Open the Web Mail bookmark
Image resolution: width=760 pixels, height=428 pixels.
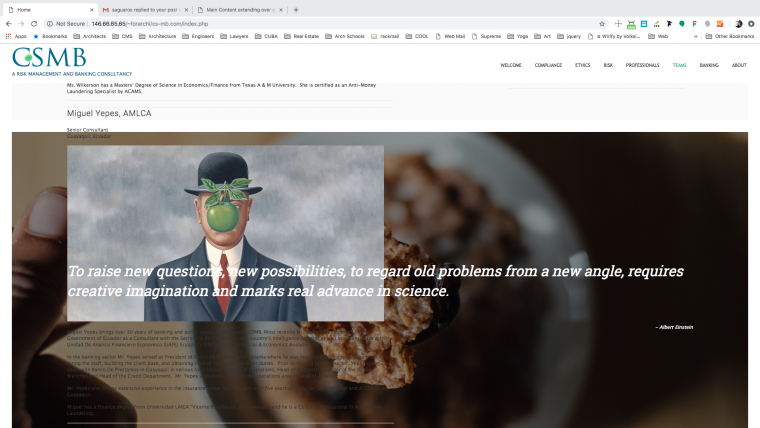point(450,36)
